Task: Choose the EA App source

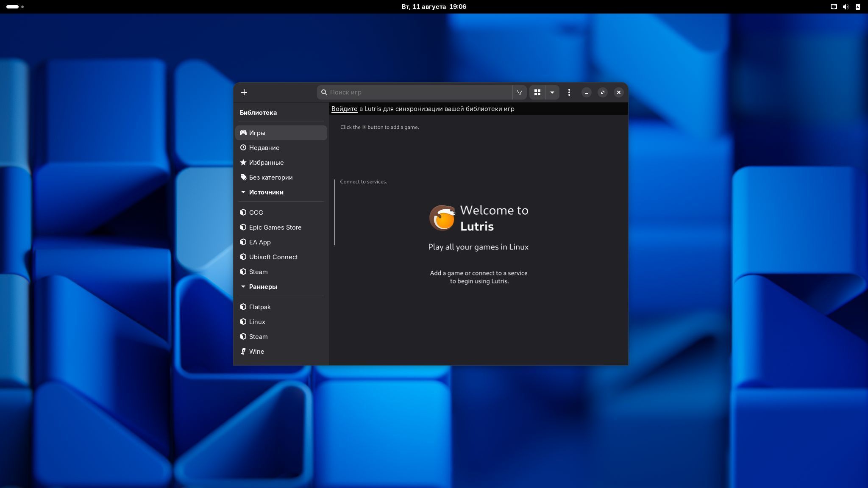Action: tap(281, 242)
